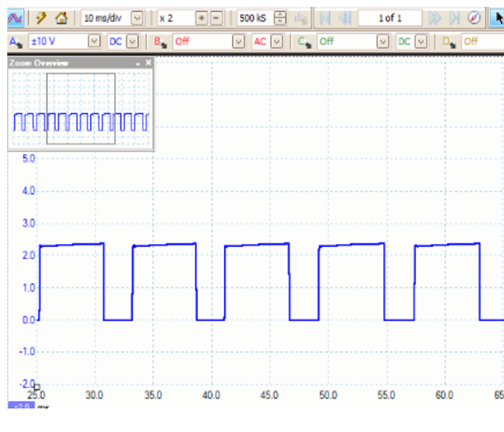This screenshot has width=504, height=432.
Task: Click the 3.0 voltage axis label
Action: tap(29, 223)
